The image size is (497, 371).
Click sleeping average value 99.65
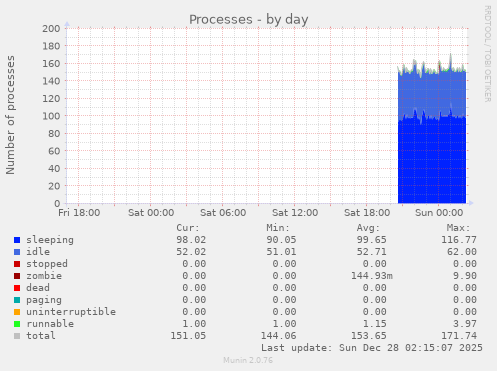click(x=372, y=240)
